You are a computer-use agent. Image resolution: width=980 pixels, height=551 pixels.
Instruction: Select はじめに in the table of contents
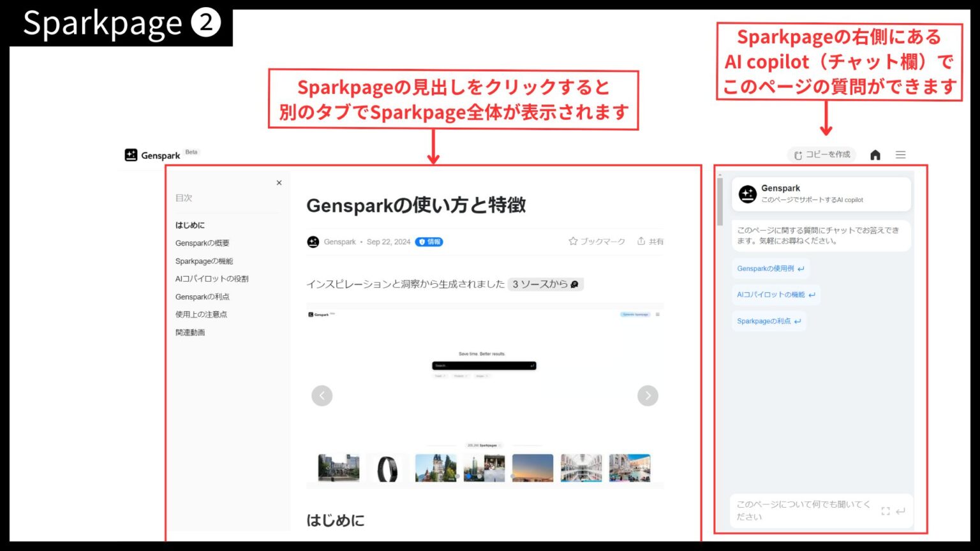[189, 224]
